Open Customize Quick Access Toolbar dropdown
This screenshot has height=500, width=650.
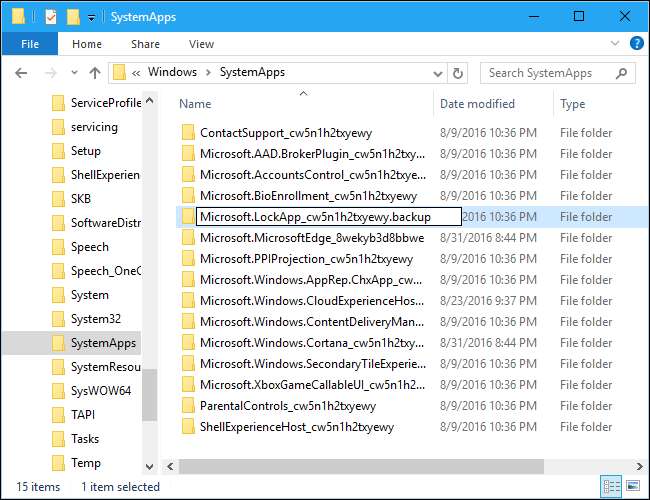(x=91, y=17)
